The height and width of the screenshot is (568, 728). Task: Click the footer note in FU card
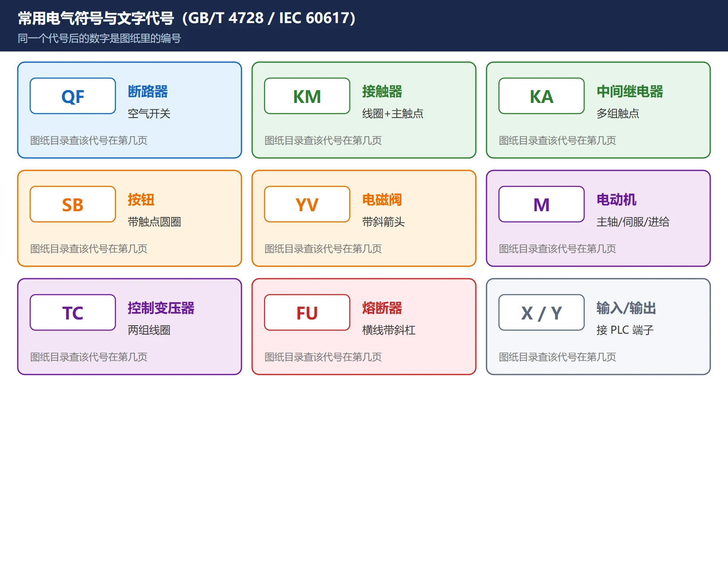[323, 357]
